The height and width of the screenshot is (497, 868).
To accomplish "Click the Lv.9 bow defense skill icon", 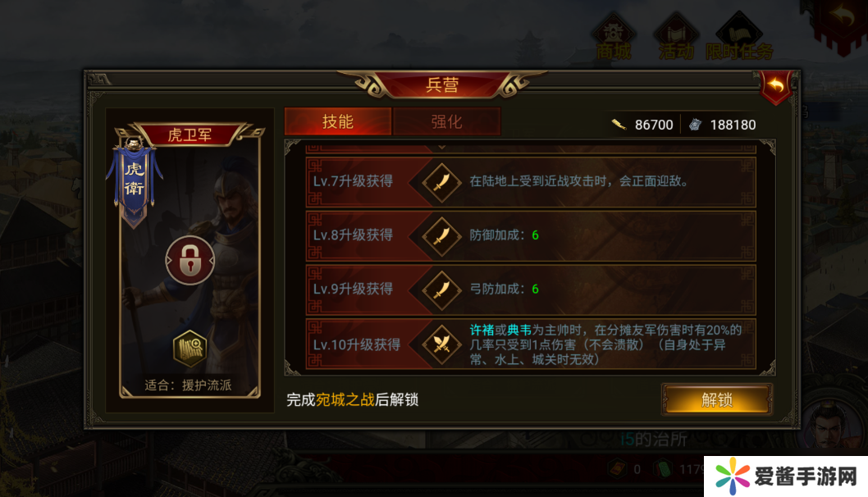I will pos(441,289).
